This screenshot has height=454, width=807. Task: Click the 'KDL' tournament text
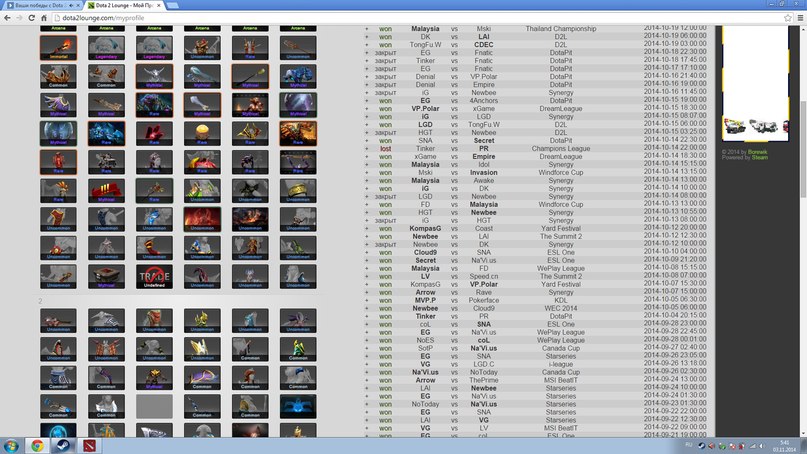[561, 300]
